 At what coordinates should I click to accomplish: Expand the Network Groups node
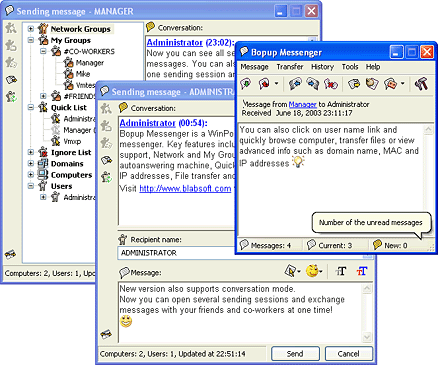(x=31, y=29)
